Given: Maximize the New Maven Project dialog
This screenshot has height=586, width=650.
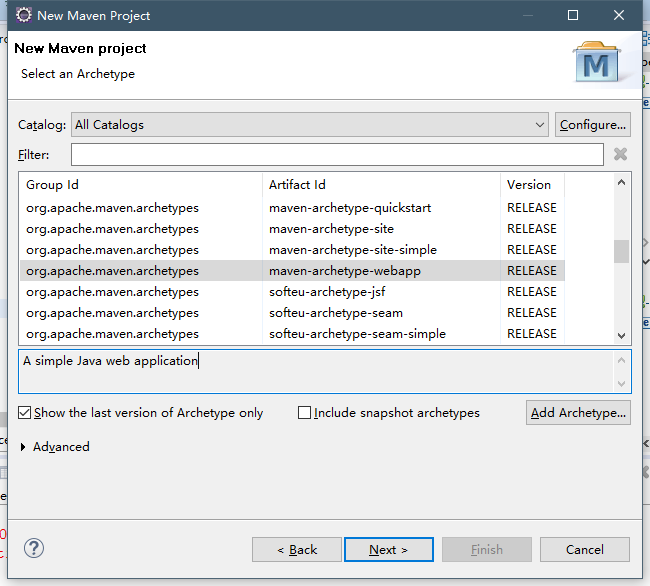Looking at the screenshot, I should (573, 15).
